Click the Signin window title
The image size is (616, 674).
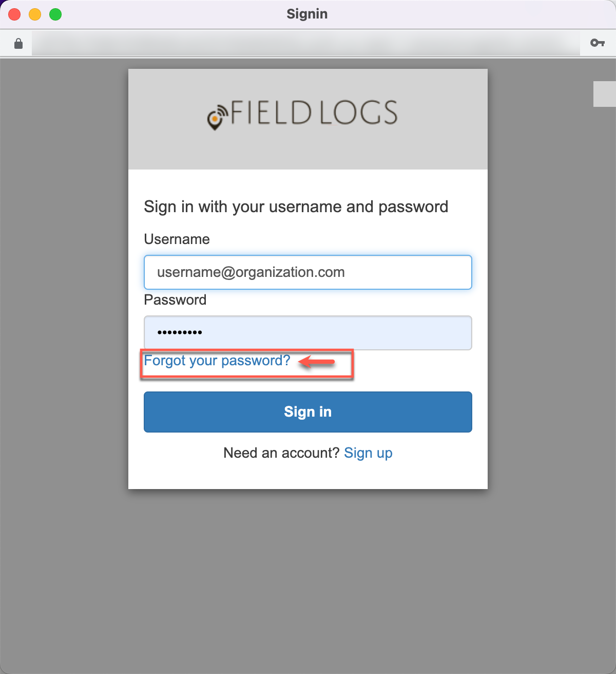click(307, 14)
